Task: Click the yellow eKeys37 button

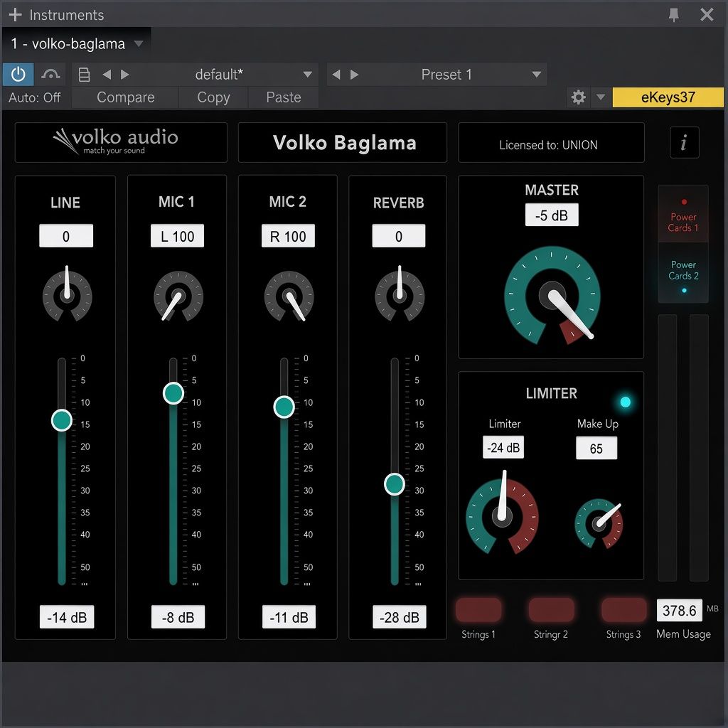Action: [668, 97]
